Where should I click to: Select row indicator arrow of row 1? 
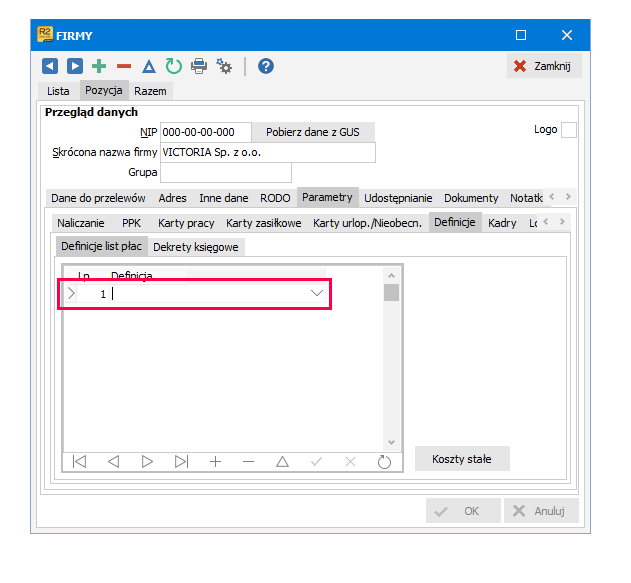pos(71,293)
